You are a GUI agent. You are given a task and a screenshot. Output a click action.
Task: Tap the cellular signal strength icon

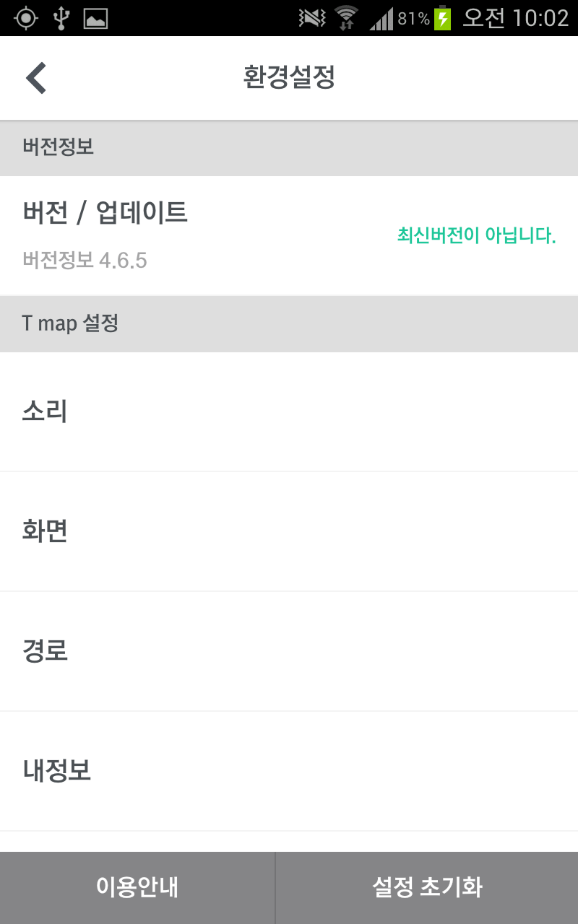coord(381,19)
